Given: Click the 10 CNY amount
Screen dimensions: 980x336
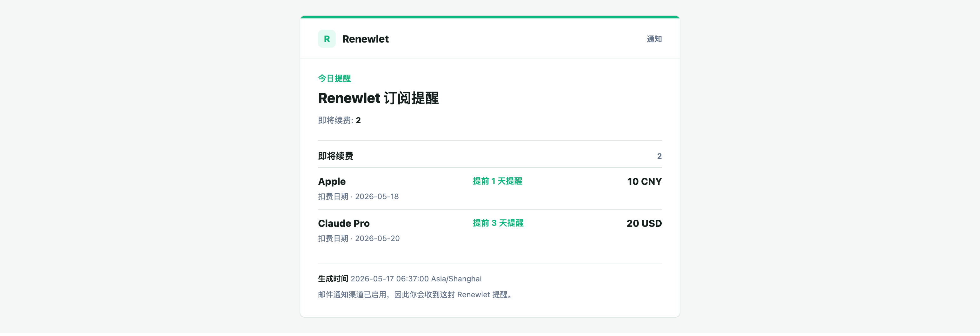Looking at the screenshot, I should [x=645, y=182].
